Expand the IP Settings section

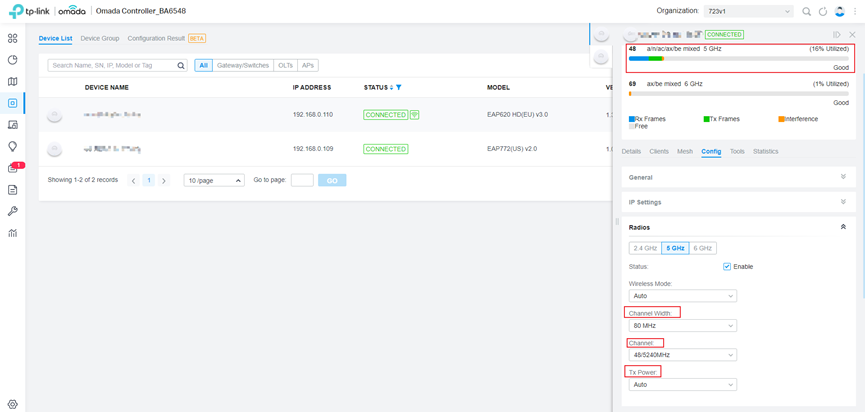[737, 202]
